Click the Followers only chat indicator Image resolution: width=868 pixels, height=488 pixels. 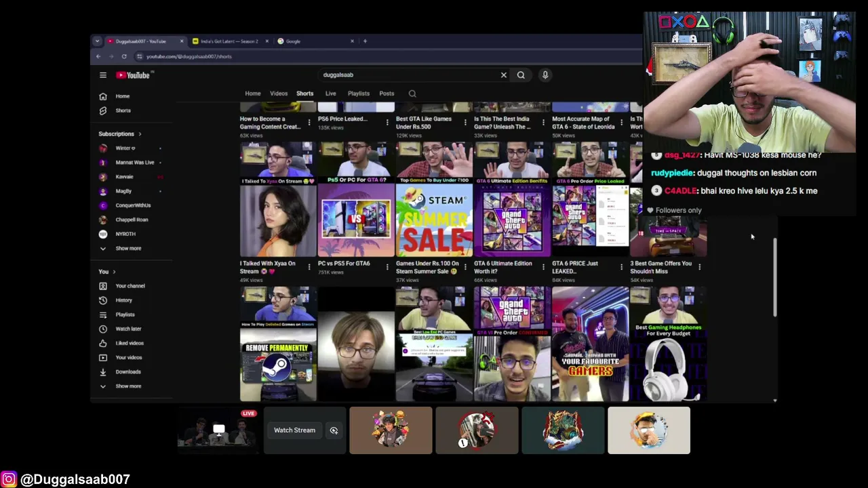click(x=675, y=210)
